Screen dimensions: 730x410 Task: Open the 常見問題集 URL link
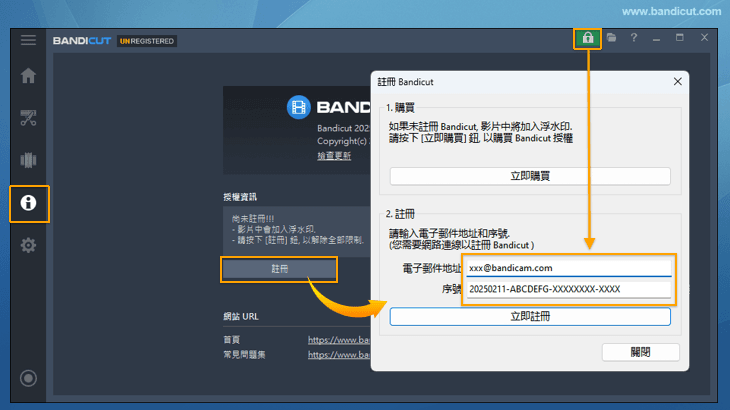tap(339, 355)
